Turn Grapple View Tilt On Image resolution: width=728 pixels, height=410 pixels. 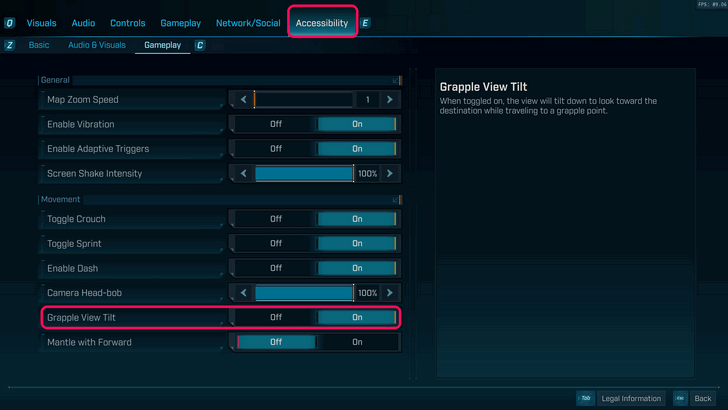(357, 317)
